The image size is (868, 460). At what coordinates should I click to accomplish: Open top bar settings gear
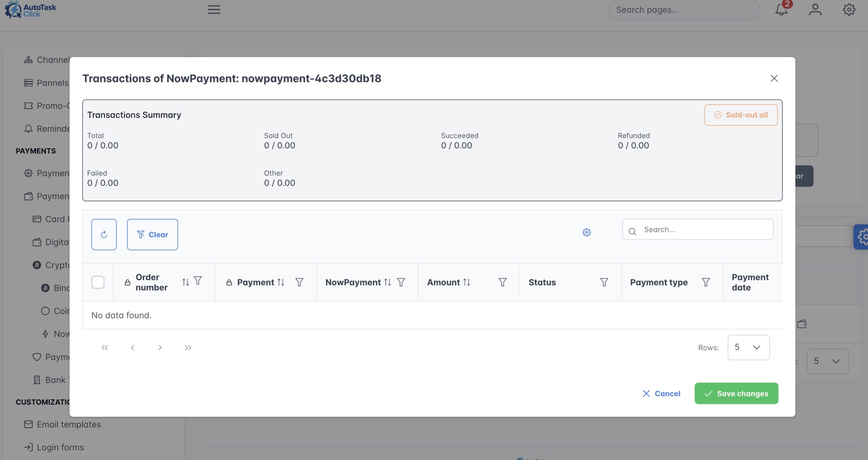tap(849, 9)
